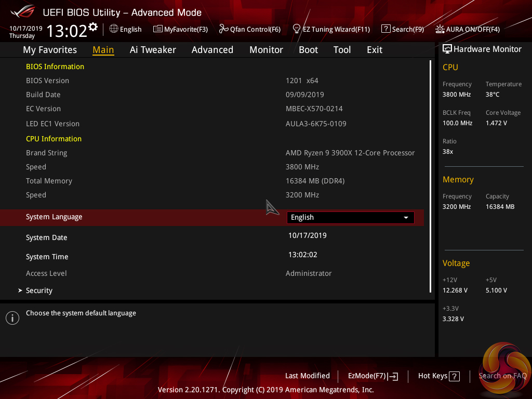Click the ROG logo

[x=23, y=11]
